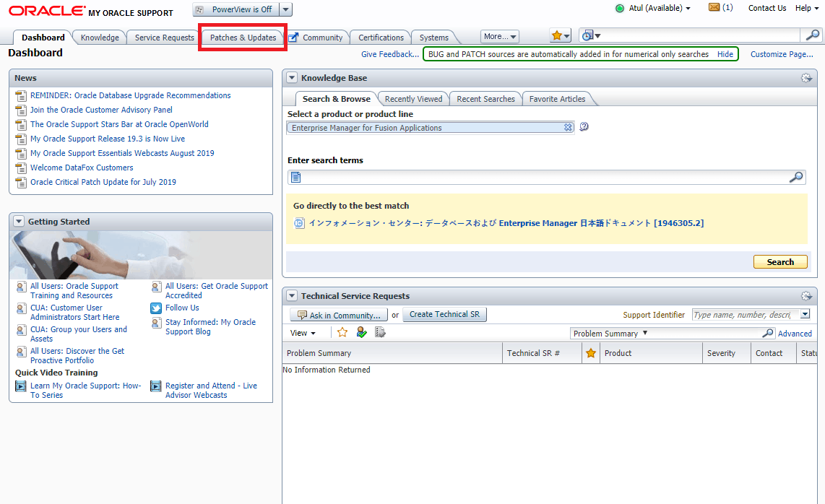825x504 pixels.
Task: Open the Support Identifier dropdown arrow
Action: point(805,315)
